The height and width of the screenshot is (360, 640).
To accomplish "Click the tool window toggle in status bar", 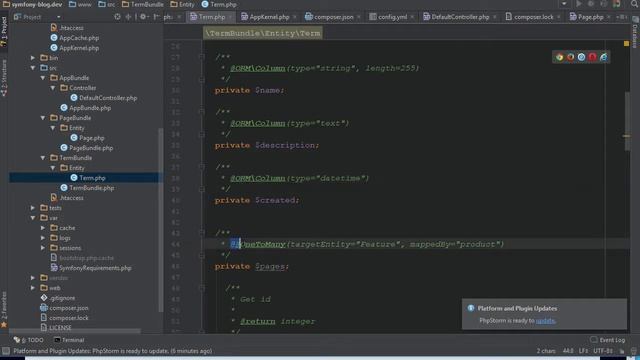I will pos(6,351).
